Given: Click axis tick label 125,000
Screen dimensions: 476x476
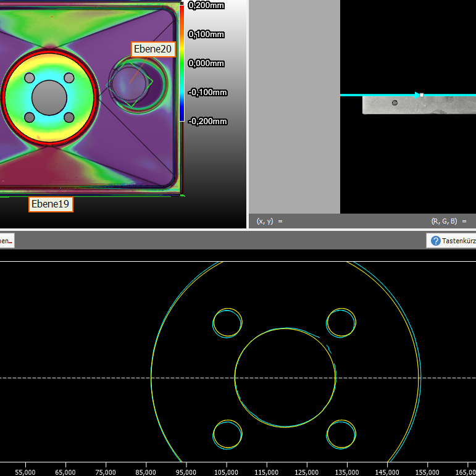Looking at the screenshot, I should (x=307, y=472).
